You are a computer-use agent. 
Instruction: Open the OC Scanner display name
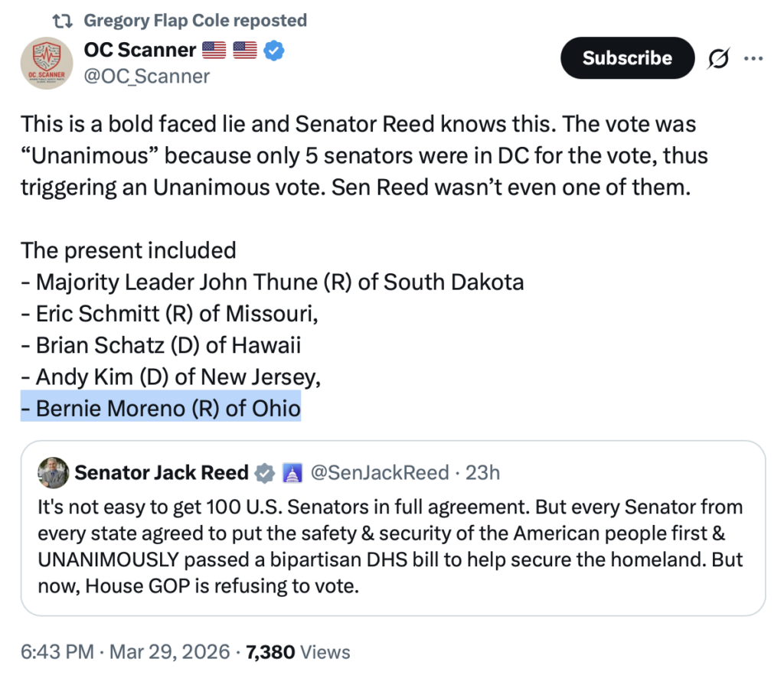coord(139,51)
